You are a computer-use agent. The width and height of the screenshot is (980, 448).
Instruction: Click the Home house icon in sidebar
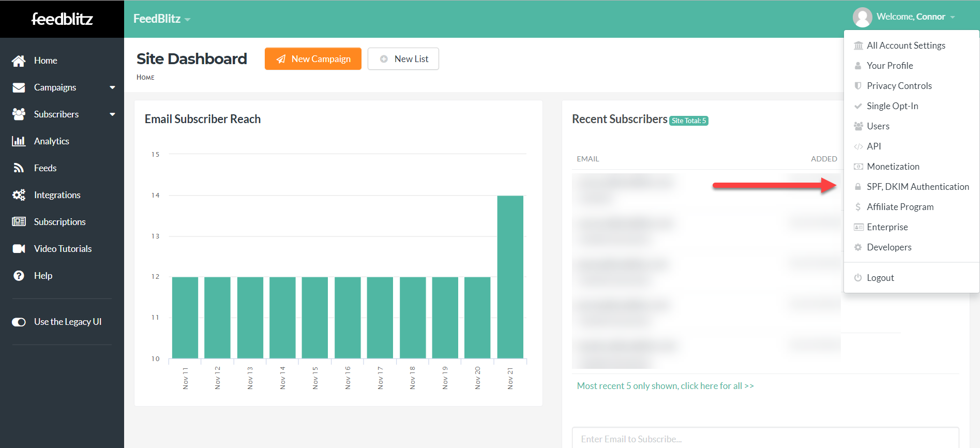[19, 61]
